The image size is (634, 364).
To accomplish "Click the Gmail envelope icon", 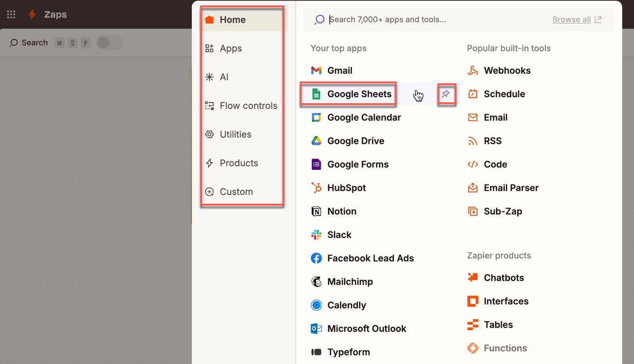I will [316, 70].
